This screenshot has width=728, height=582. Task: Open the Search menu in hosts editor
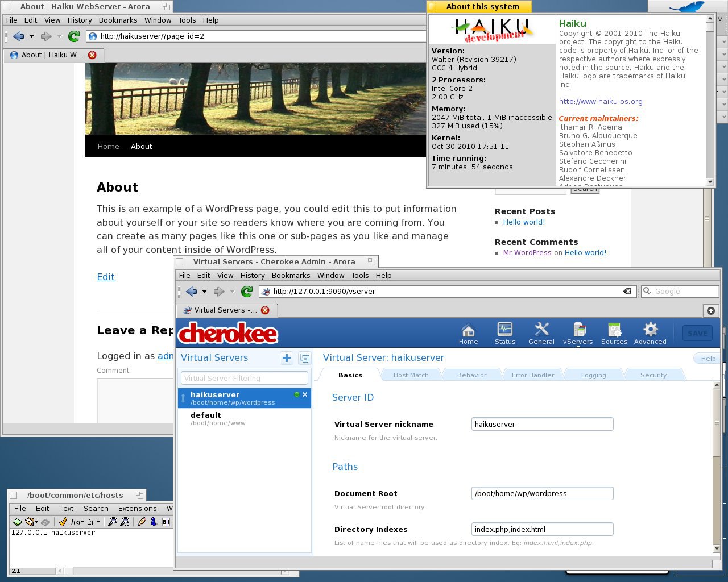pyautogui.click(x=96, y=509)
